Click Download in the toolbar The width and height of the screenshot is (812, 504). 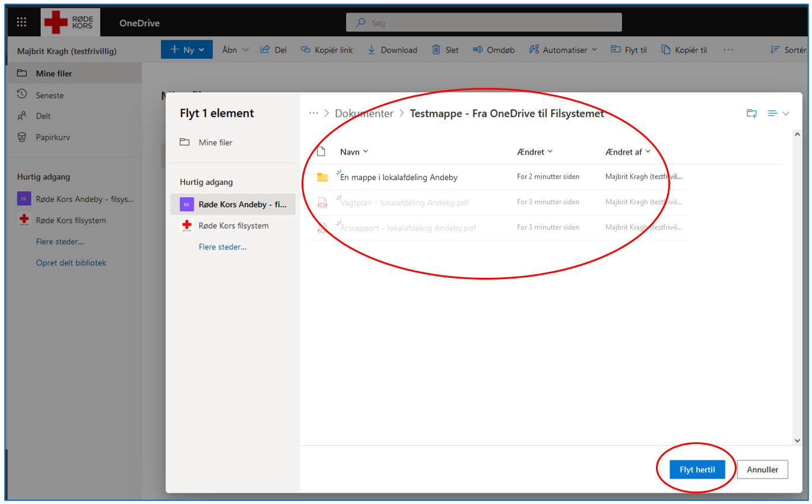tap(392, 50)
